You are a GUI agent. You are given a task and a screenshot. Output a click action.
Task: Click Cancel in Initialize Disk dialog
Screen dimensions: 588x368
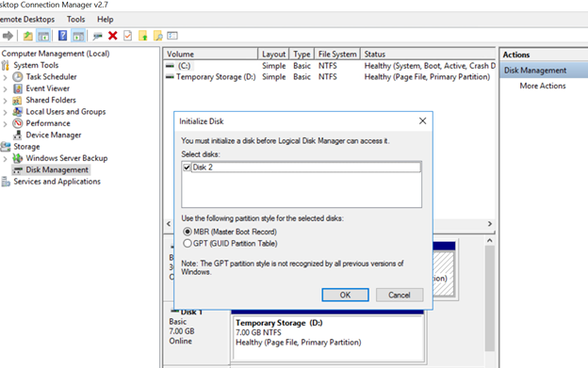point(400,295)
